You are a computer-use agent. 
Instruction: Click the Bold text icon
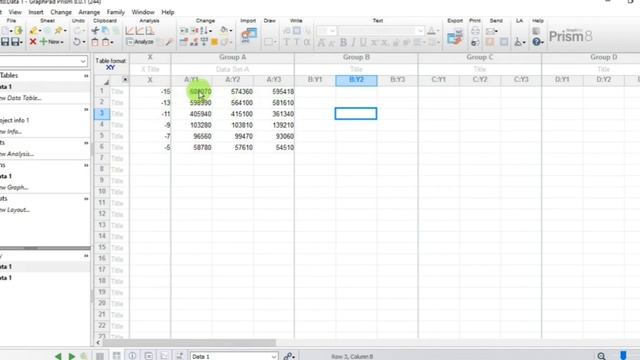(343, 42)
